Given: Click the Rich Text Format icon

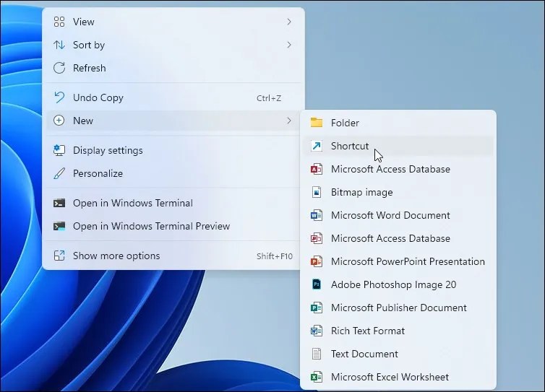Looking at the screenshot, I should point(317,331).
